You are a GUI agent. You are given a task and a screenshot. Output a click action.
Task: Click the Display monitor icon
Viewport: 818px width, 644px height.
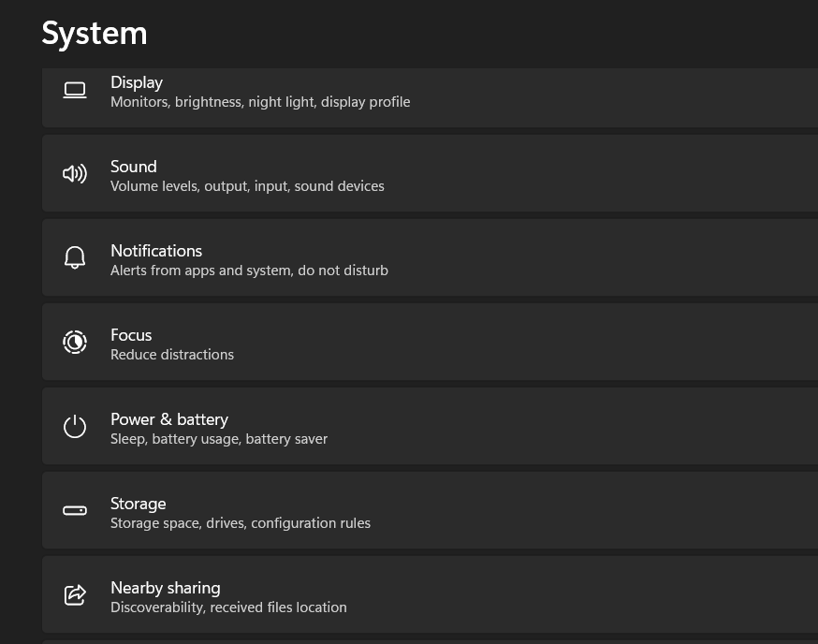pyautogui.click(x=75, y=90)
